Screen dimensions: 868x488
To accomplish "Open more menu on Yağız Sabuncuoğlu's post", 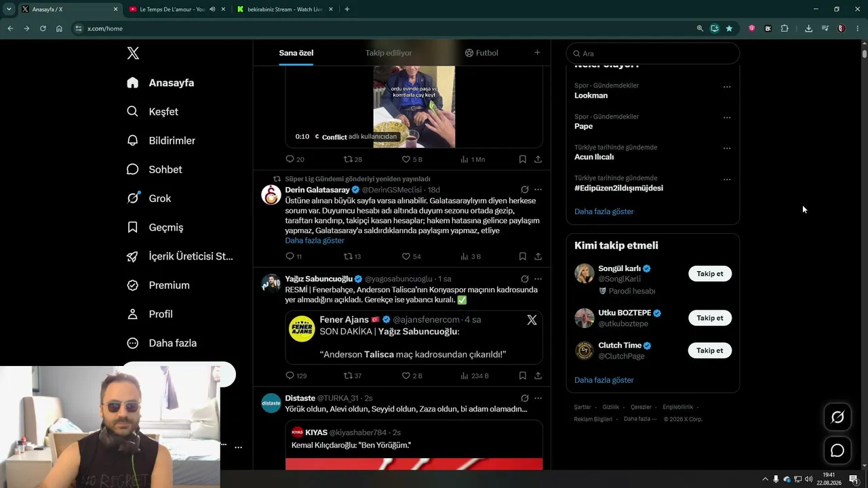I will tap(538, 279).
